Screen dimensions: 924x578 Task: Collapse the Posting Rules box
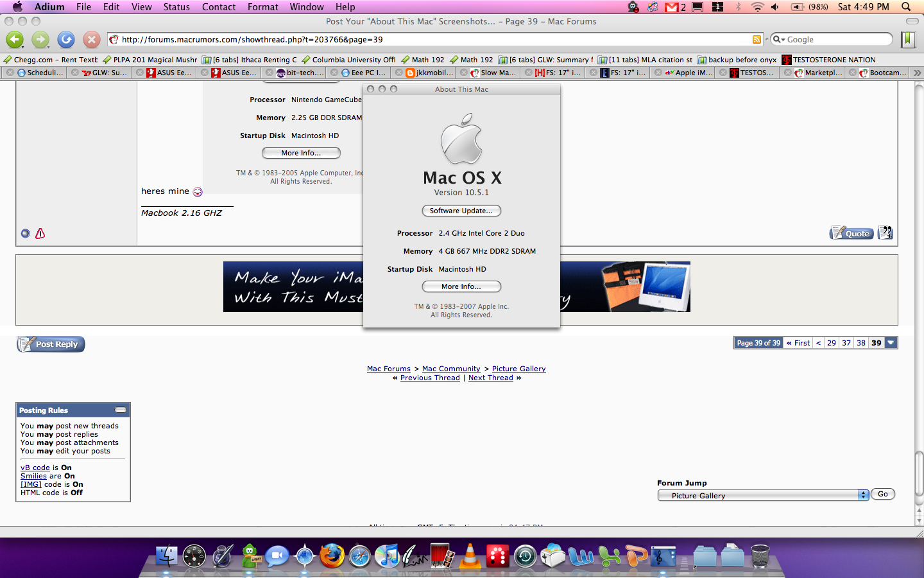pos(121,410)
